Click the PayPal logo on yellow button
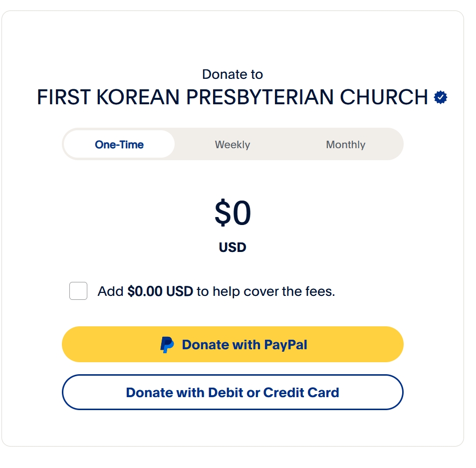 click(167, 345)
